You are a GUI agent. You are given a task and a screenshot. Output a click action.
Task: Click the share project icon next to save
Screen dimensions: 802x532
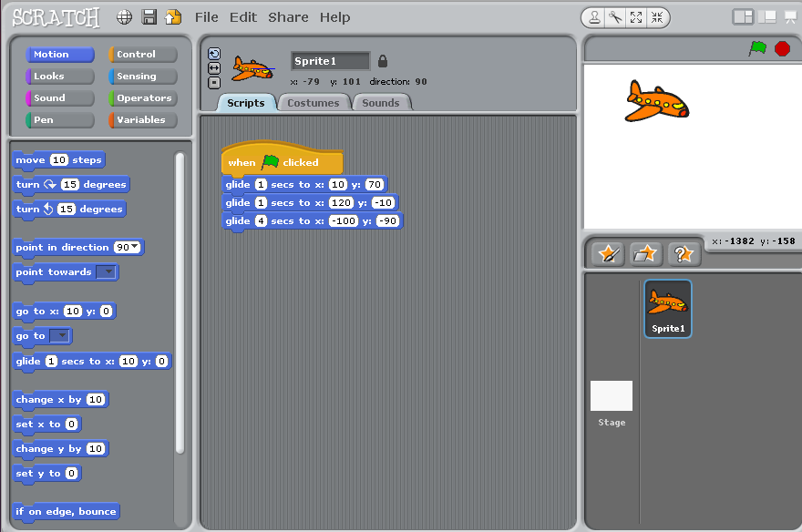tap(173, 17)
